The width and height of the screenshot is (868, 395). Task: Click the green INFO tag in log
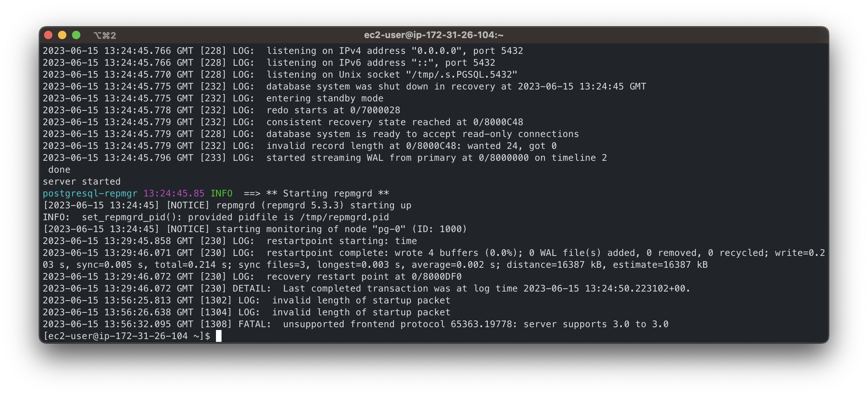221,193
